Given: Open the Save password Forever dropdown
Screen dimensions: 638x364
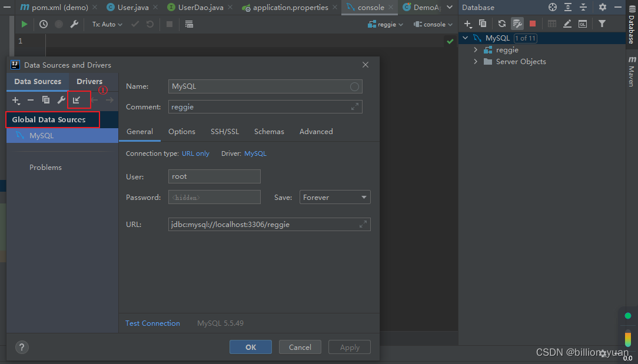Looking at the screenshot, I should click(x=335, y=197).
